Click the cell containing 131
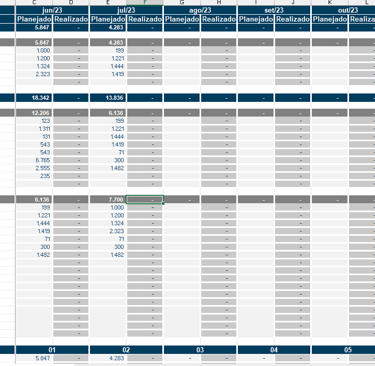The width and height of the screenshot is (375, 366). pos(34,137)
